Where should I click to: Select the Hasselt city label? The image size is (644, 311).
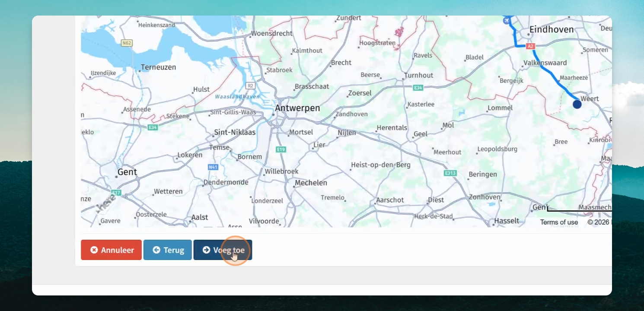(507, 221)
